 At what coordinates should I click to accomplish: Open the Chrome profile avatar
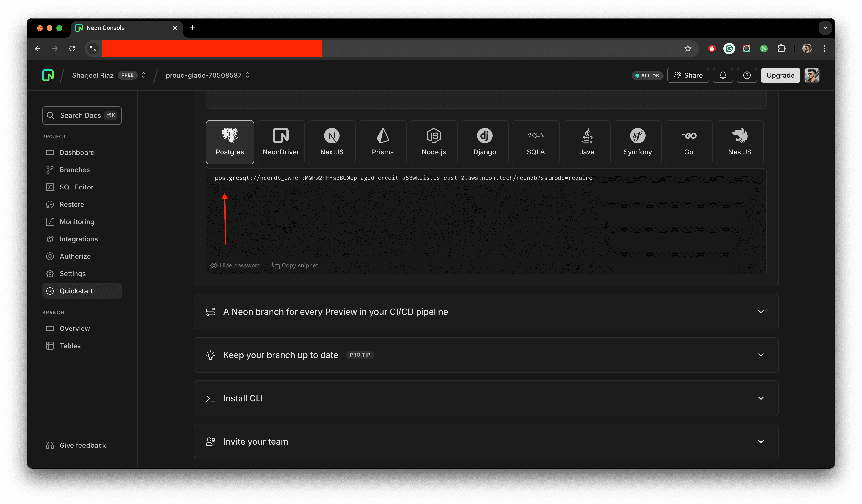point(807,49)
